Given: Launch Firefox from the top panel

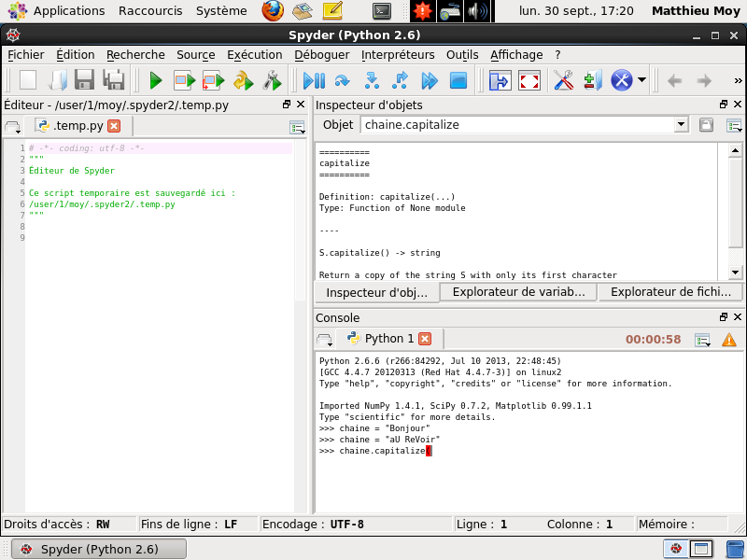Looking at the screenshot, I should pos(273,10).
